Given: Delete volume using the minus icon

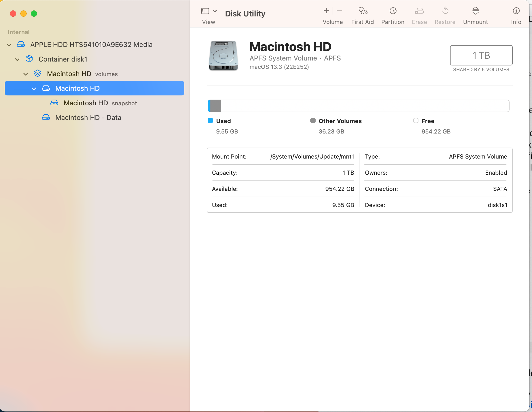Looking at the screenshot, I should click(x=339, y=11).
